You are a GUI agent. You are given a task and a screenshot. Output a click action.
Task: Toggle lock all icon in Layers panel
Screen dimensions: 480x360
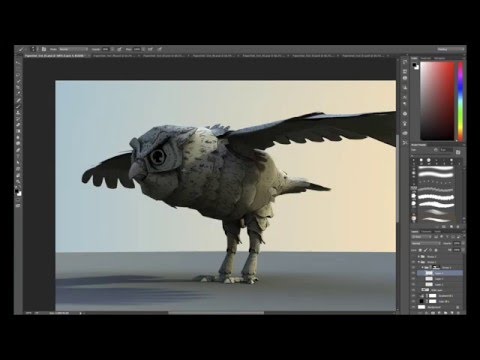click(x=436, y=250)
